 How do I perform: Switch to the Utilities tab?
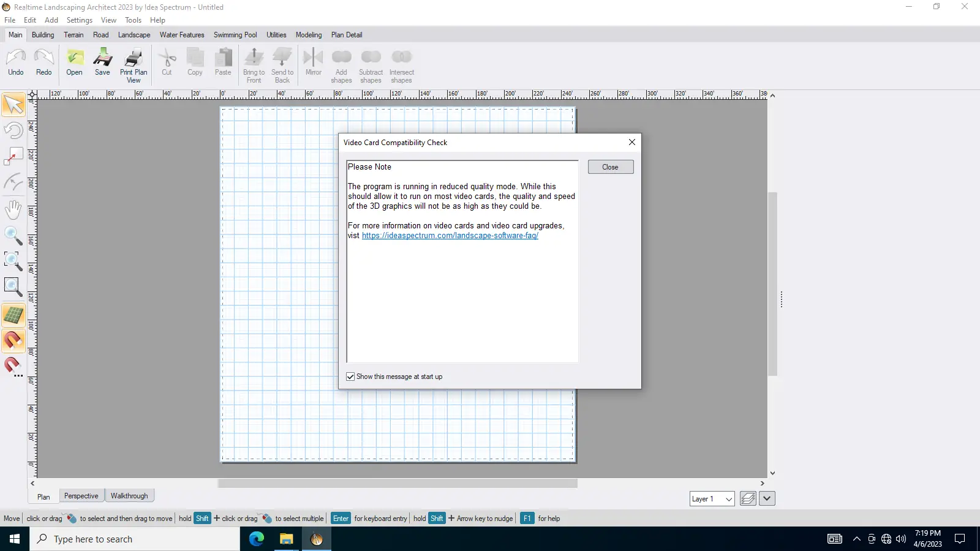point(276,35)
